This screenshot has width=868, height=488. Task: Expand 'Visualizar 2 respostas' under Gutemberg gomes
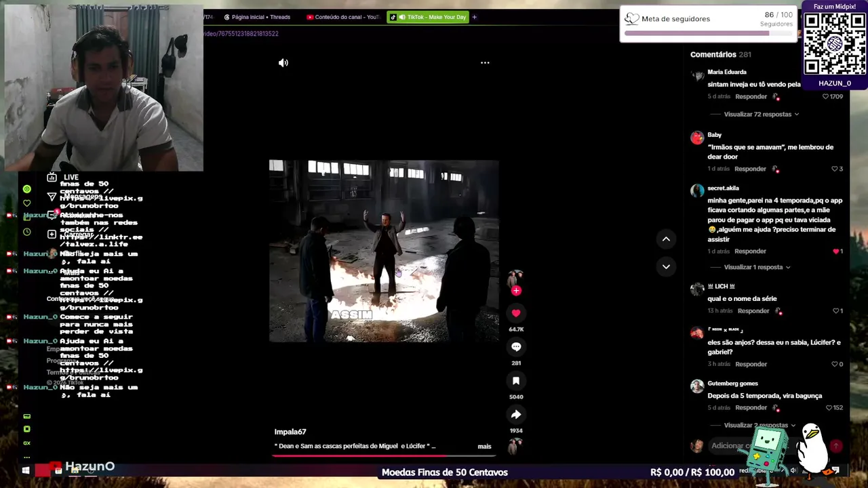759,426
